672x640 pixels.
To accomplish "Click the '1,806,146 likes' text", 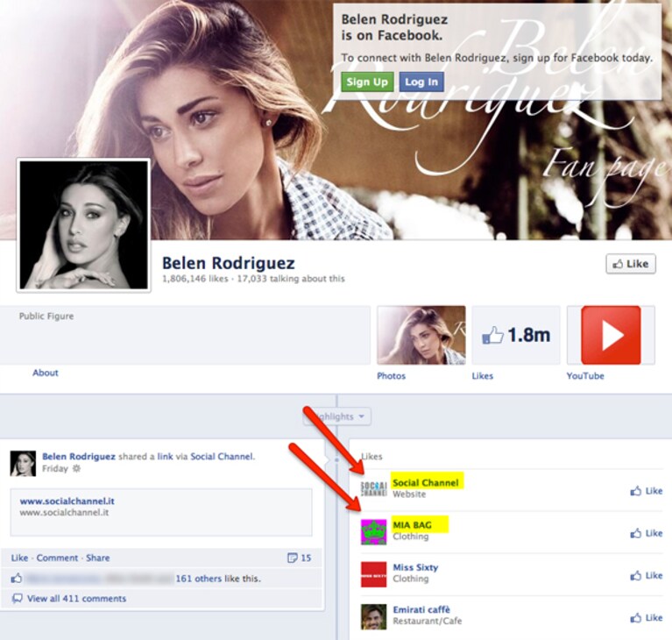I will pyautogui.click(x=195, y=279).
